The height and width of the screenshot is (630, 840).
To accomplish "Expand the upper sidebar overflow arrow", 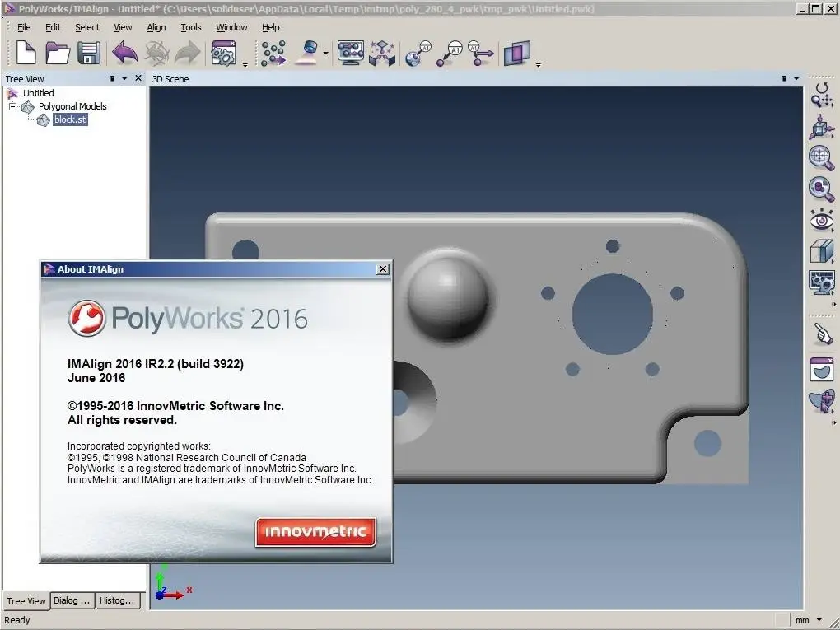I will 833,304.
